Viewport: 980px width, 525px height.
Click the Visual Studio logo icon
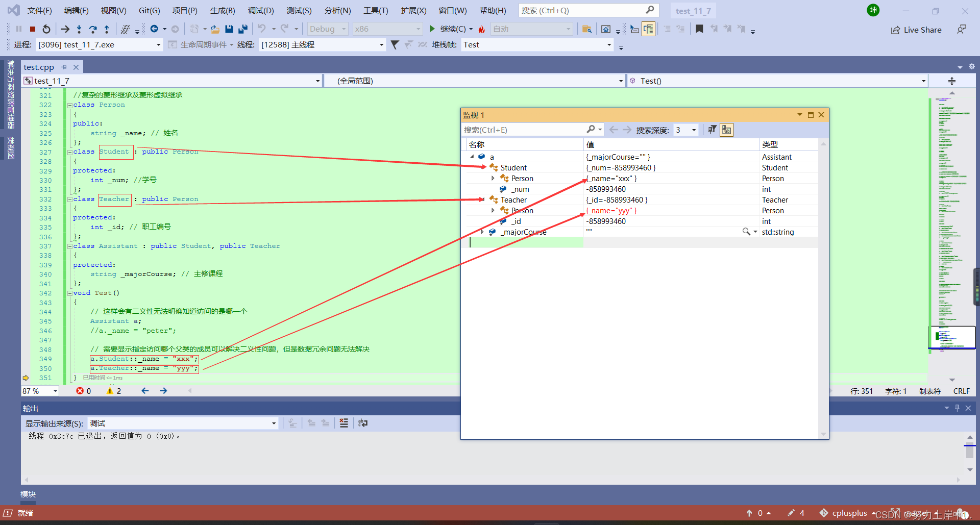pyautogui.click(x=14, y=10)
